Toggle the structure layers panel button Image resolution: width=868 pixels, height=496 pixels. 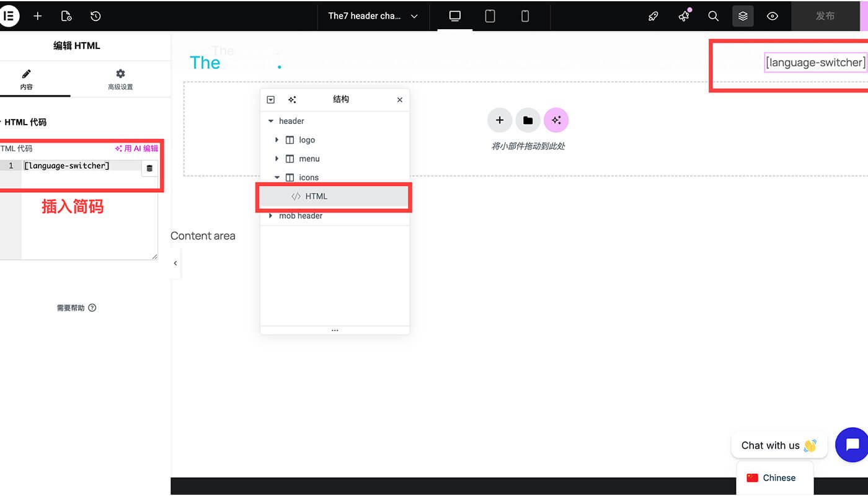(x=743, y=16)
